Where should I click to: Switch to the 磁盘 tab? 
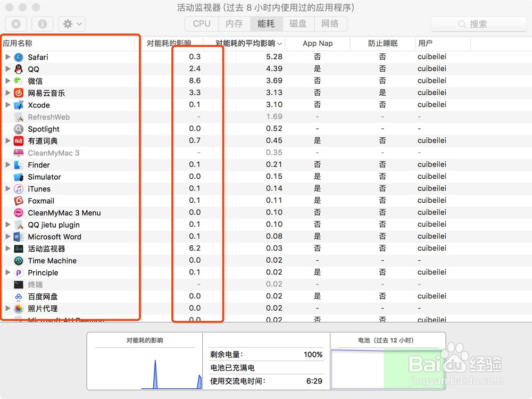tap(298, 24)
